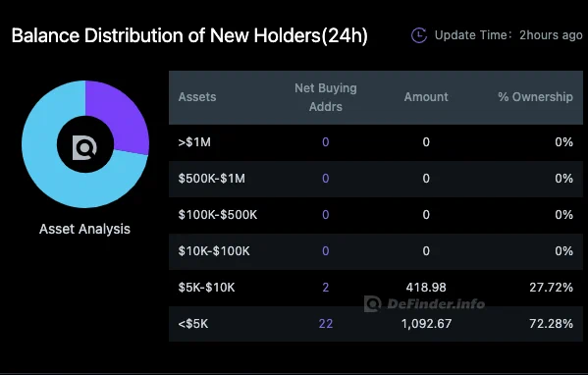This screenshot has height=375, width=588.
Task: Click the Amount column header
Action: click(x=426, y=97)
